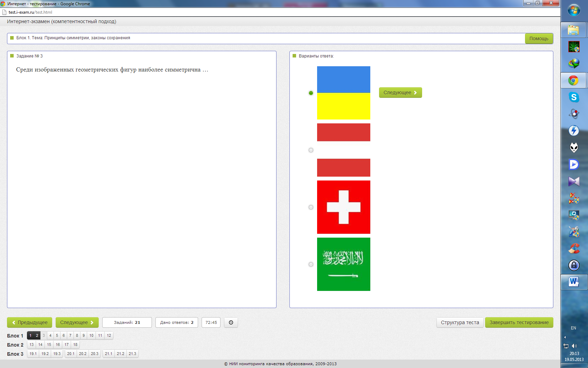This screenshot has width=588, height=368.
Task: Launch CCleaner from the taskbar
Action: pos(574,248)
